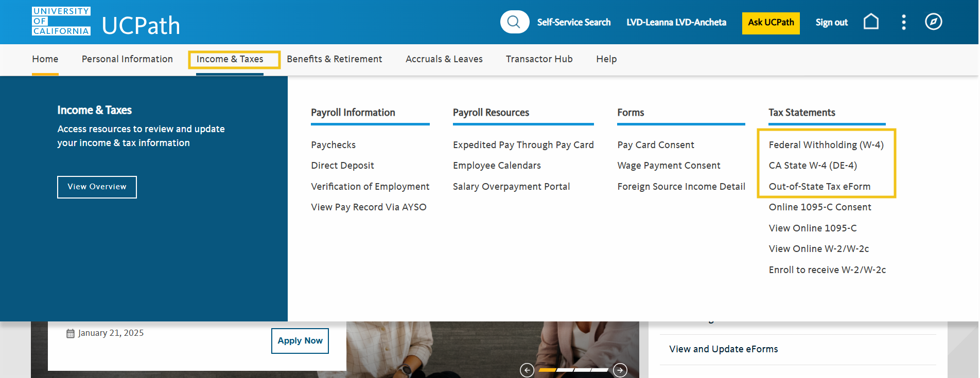Open Transactor Hub menu

[x=539, y=59]
